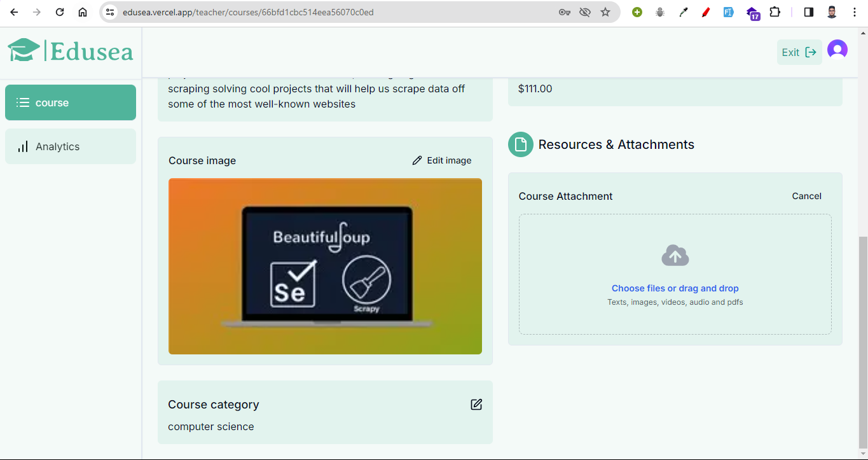This screenshot has width=868, height=460.
Task: Activate the color picker eyedropper extension
Action: pos(684,12)
